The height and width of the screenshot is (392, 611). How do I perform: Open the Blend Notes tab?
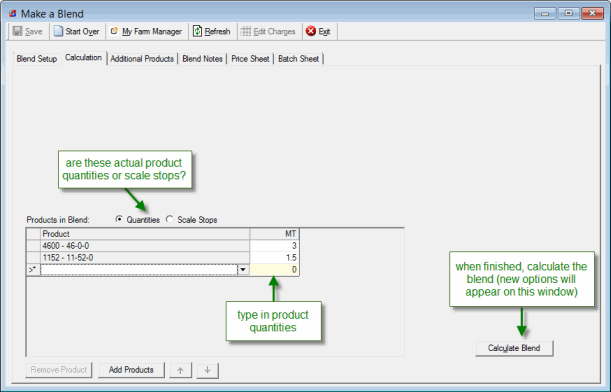[202, 59]
